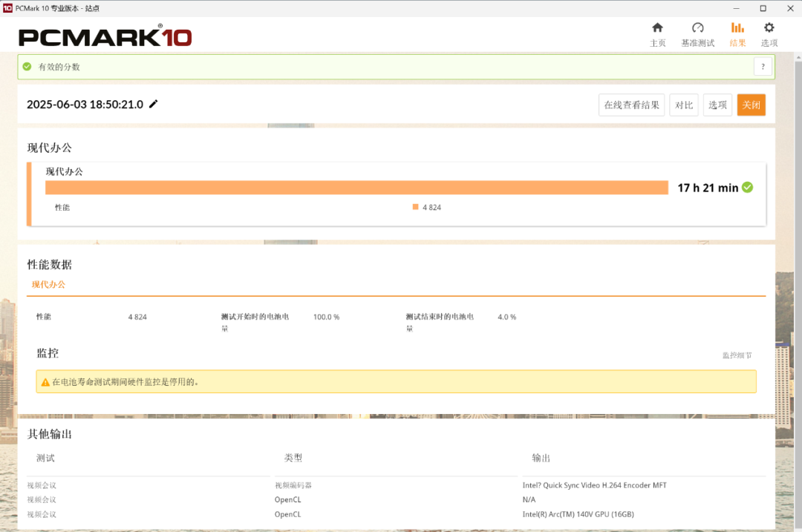The height and width of the screenshot is (532, 802).
Task: Click the orange legend square beside 4 824
Action: click(415, 207)
